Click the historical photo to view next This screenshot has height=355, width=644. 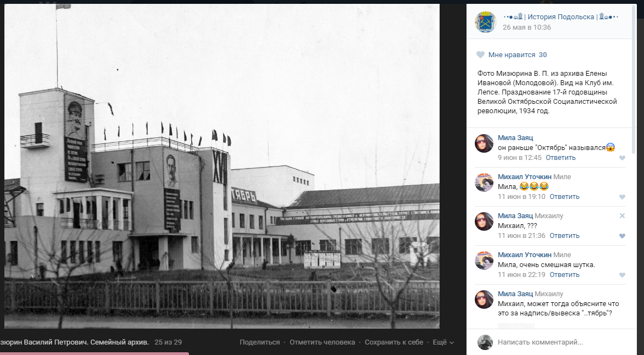pyautogui.click(x=222, y=166)
